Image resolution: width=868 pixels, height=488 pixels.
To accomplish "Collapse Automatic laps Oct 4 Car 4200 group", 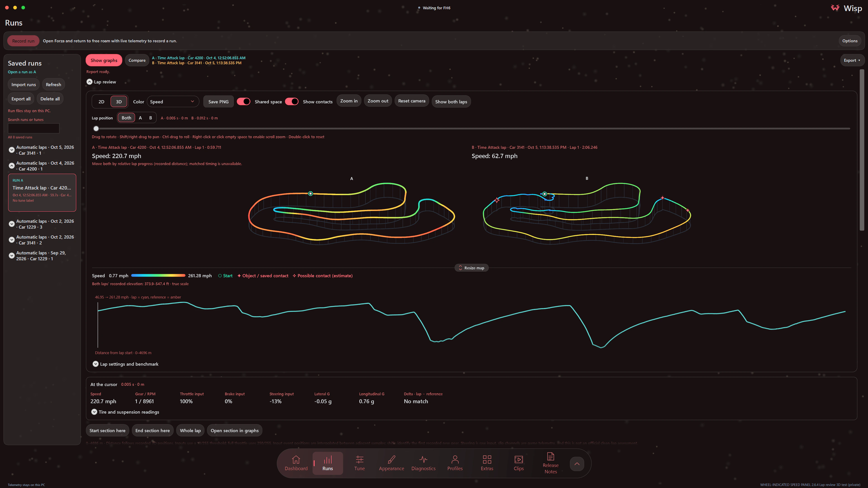I will pos(12,166).
